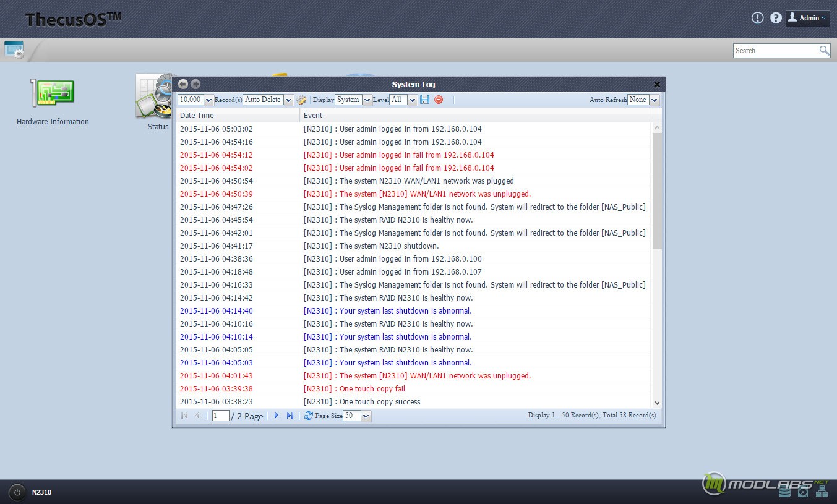Image resolution: width=837 pixels, height=504 pixels.
Task: Save the log with the floppy disk icon
Action: [x=425, y=100]
